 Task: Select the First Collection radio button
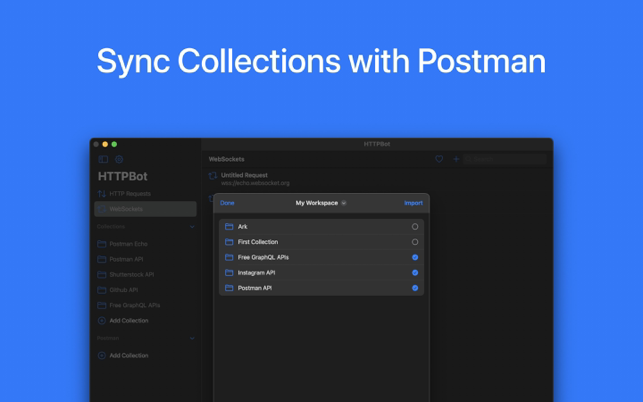415,242
